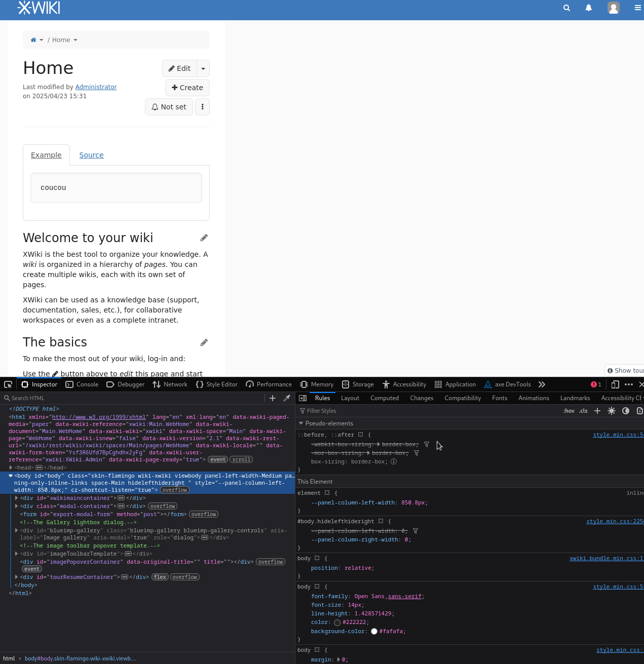644x664 pixels.
Task: Open the Home breadcrumb dropdown
Action: pos(75,40)
